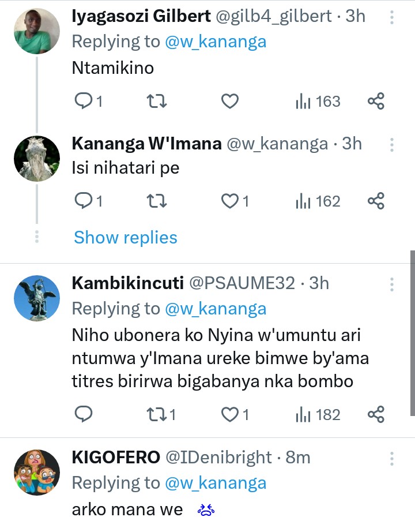The height and width of the screenshot is (532, 415).
Task: Expand thread with Show replies
Action: (126, 237)
